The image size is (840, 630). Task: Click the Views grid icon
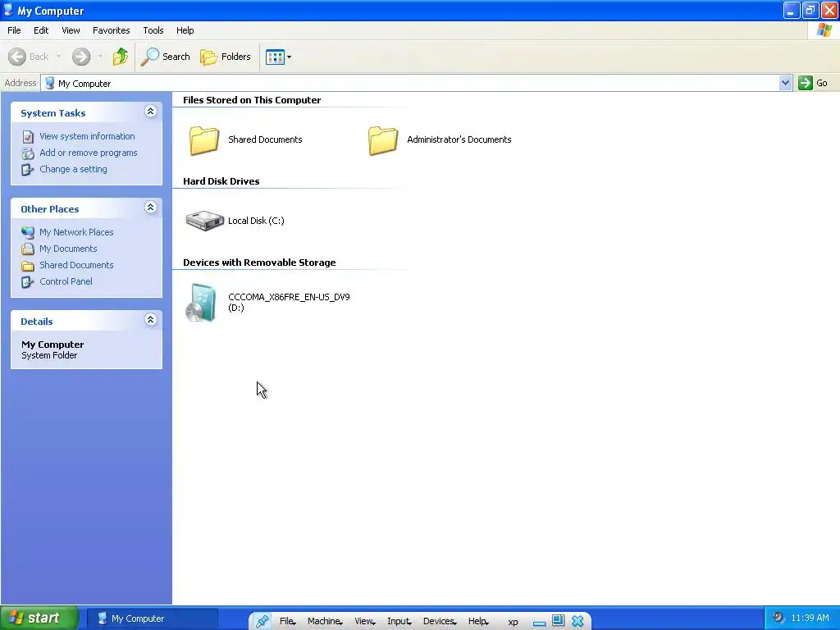[276, 57]
